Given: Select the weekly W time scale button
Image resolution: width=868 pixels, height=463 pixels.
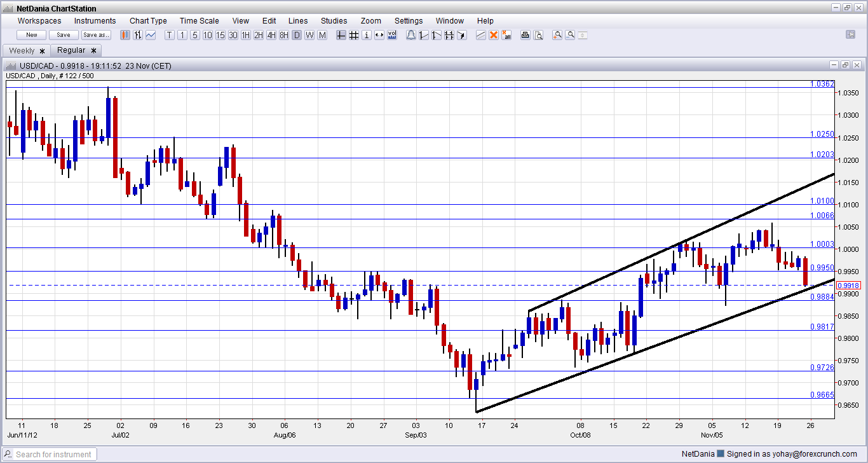Looking at the screenshot, I should [309, 35].
